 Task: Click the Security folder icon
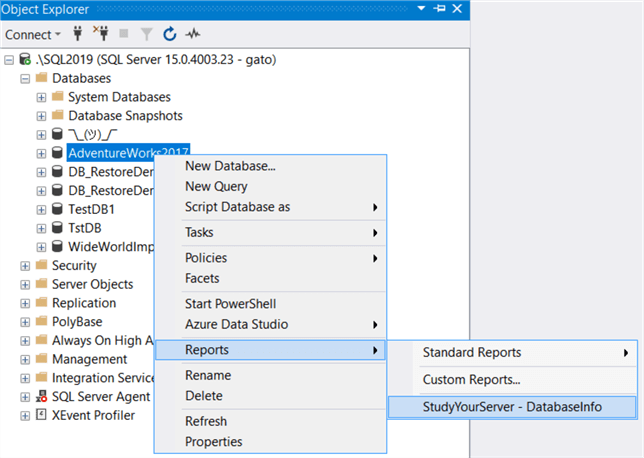tap(41, 265)
